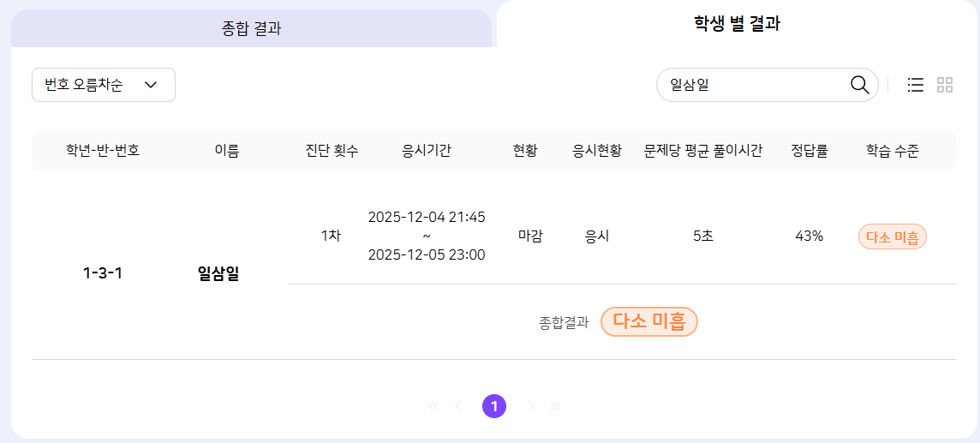Click the sort dropdown chevron arrow

point(151,85)
